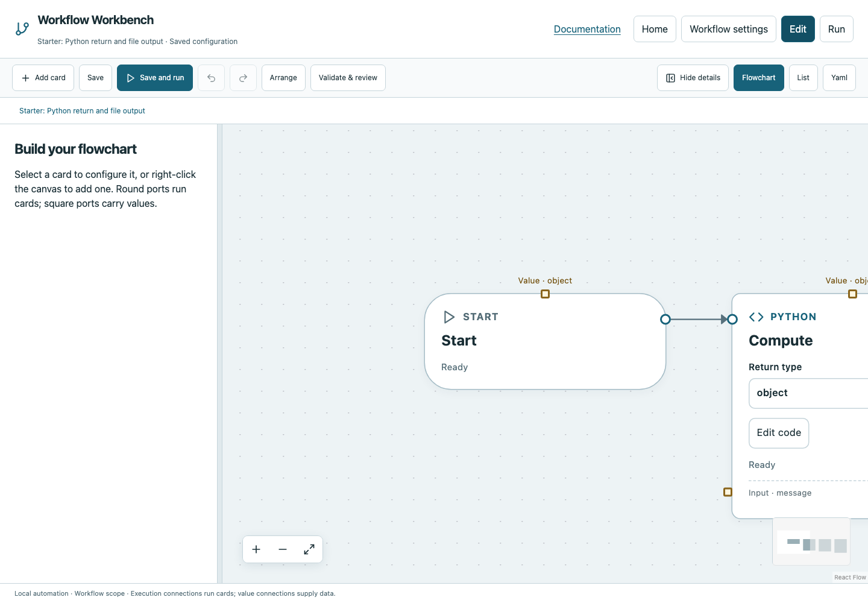Viewport: 868px width, 603px height.
Task: Zoom in with the plus control
Action: [256, 549]
